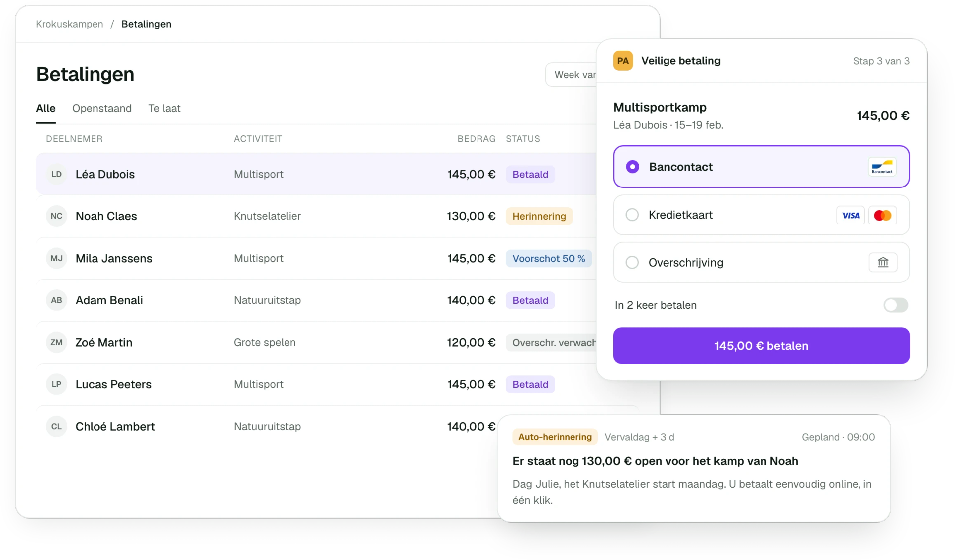
Task: Click Knutselatelier activity in Noah Claes row
Action: pyautogui.click(x=267, y=216)
